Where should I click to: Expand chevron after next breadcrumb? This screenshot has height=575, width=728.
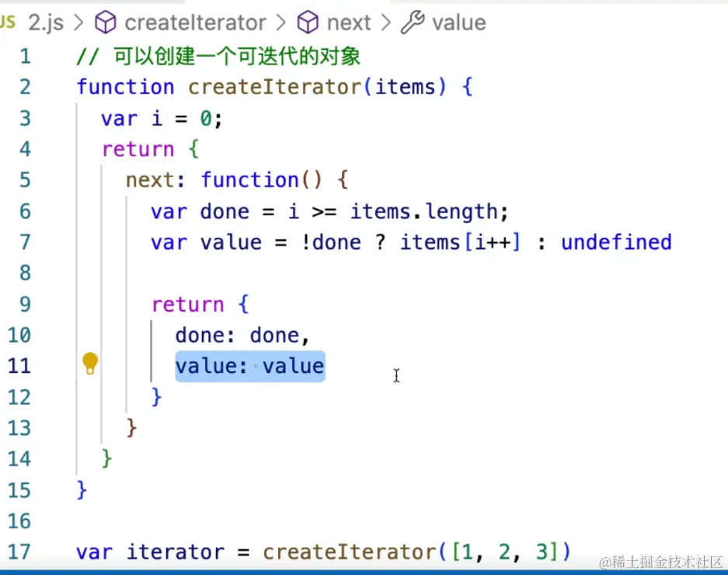(386, 23)
